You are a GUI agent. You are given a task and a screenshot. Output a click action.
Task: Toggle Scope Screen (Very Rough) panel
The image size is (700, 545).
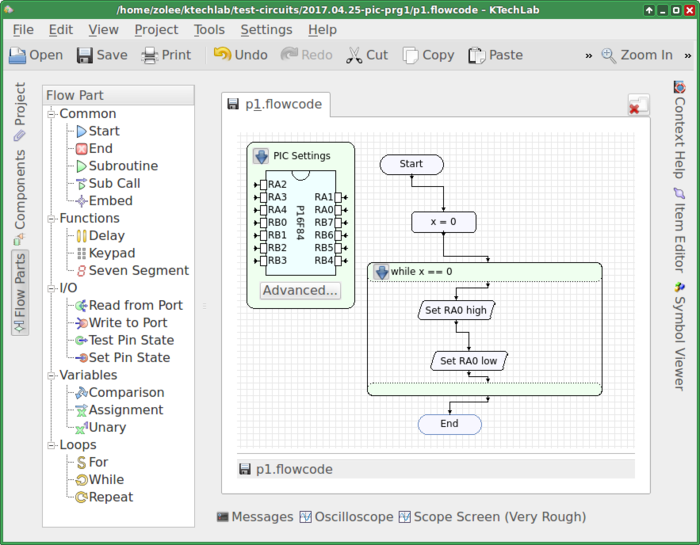491,517
